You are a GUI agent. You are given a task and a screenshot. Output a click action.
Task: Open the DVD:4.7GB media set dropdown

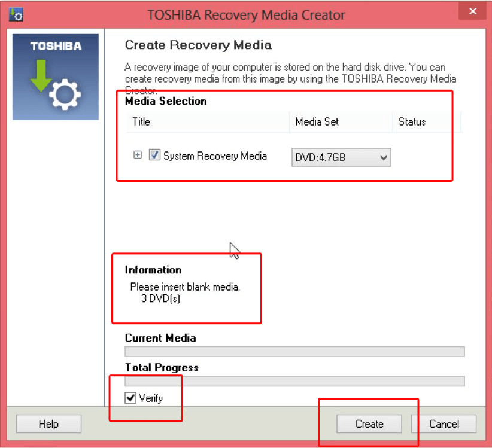(341, 157)
